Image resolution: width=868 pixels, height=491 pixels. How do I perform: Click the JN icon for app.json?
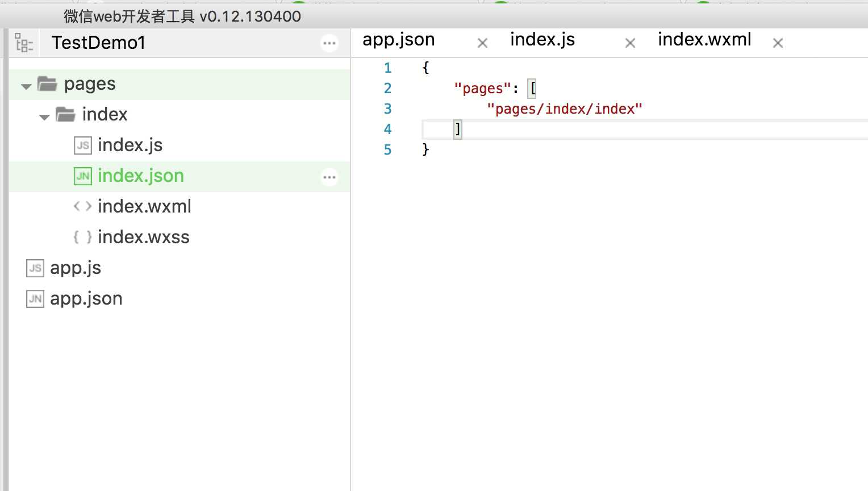pos(35,299)
